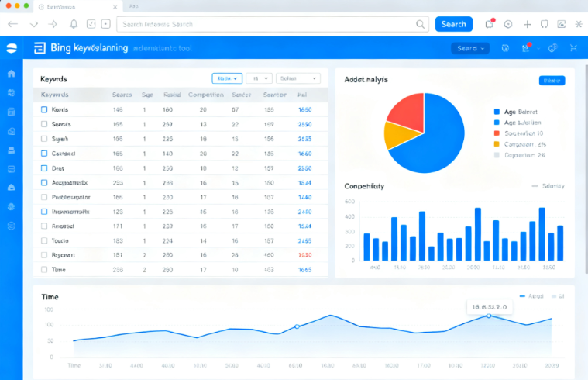
Task: Switch to the first browser tab
Action: click(x=78, y=7)
